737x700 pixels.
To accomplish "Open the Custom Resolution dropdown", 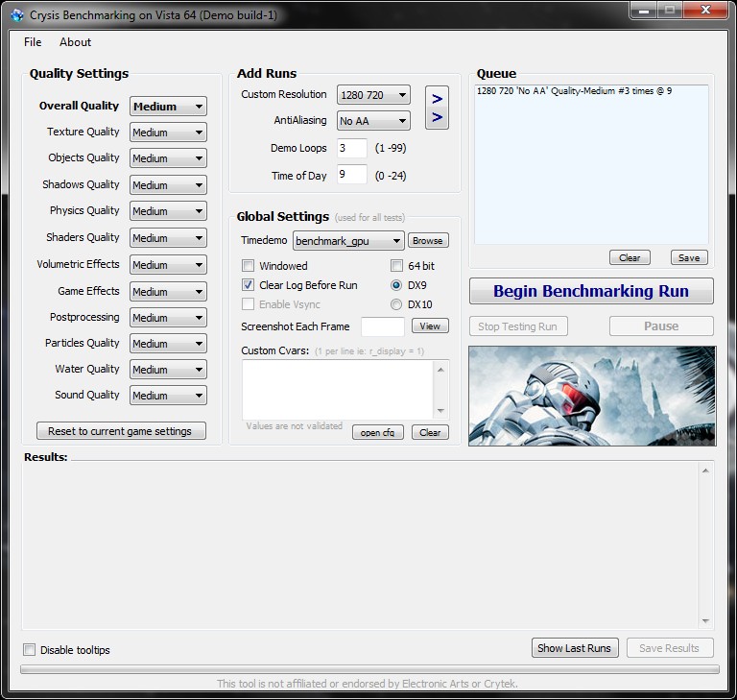I will [x=373, y=95].
